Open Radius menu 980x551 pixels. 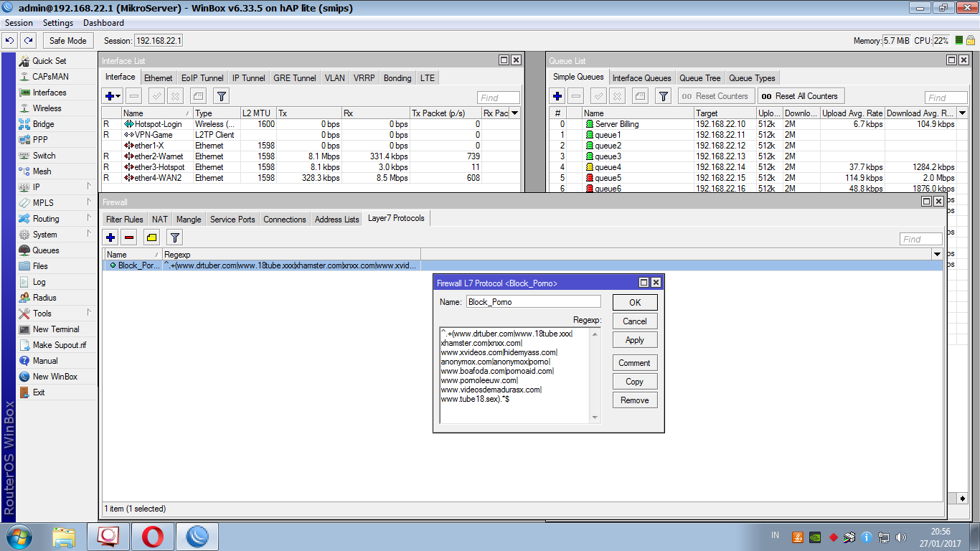(44, 298)
